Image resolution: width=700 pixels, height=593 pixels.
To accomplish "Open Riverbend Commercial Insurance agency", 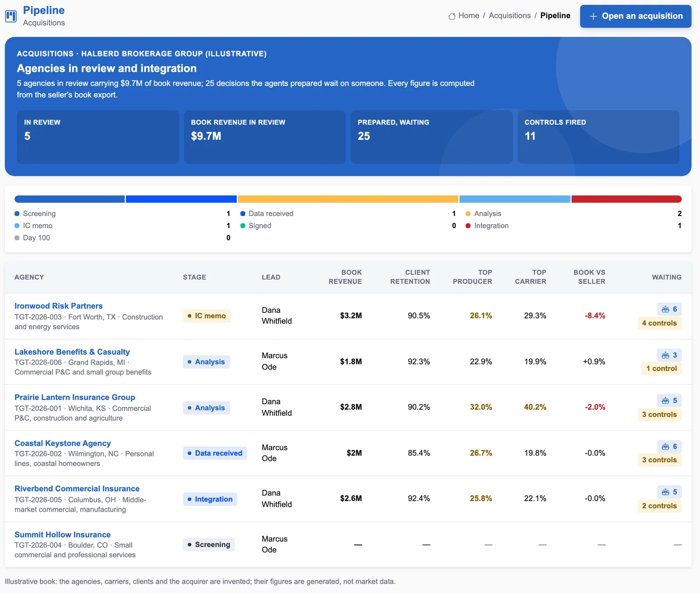I will tap(77, 488).
